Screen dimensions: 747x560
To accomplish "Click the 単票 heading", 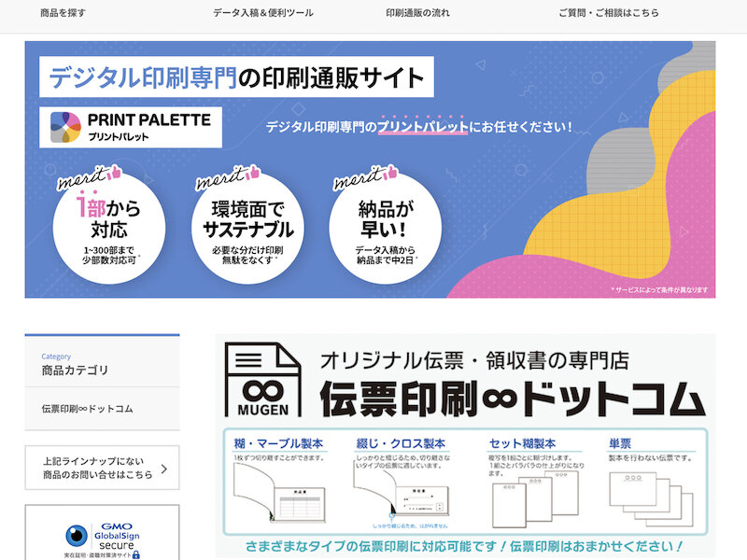I will [620, 444].
